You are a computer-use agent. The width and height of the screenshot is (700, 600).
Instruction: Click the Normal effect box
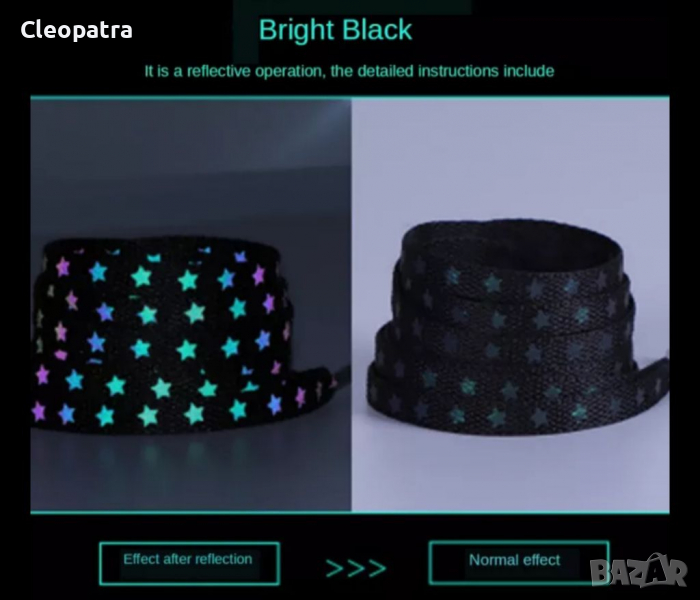tap(519, 562)
